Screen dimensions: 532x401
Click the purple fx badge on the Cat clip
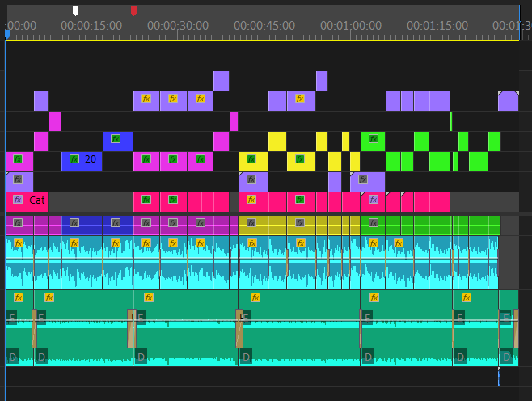coord(18,200)
